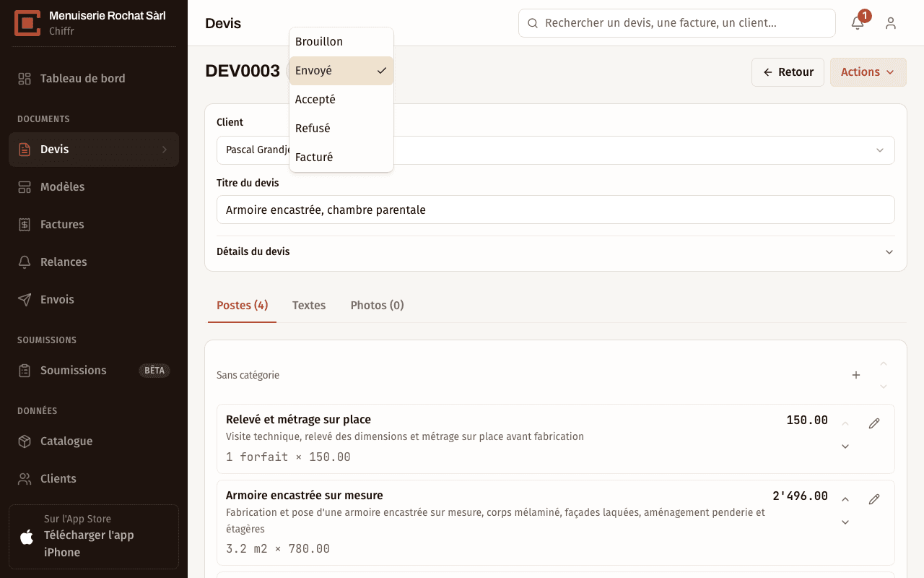Switch to the Photos (0) tab
The height and width of the screenshot is (578, 924).
(377, 306)
